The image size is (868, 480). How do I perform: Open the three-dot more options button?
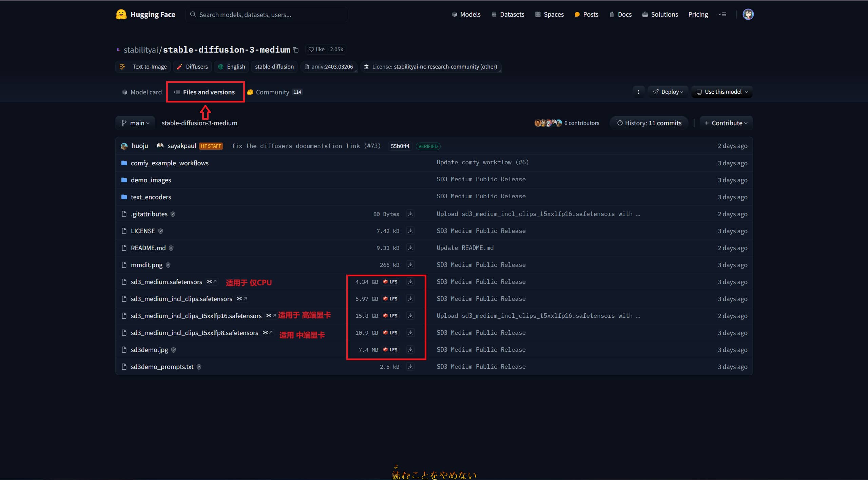pyautogui.click(x=639, y=92)
